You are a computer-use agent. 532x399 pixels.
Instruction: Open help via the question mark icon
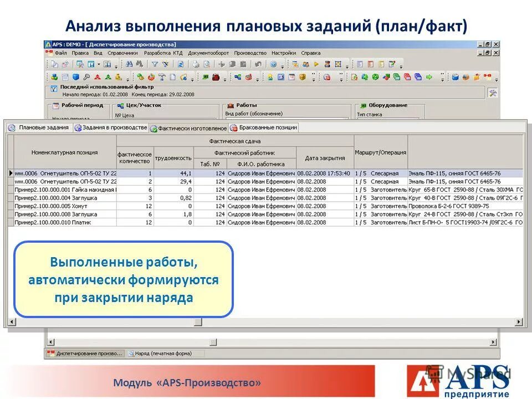(x=274, y=64)
